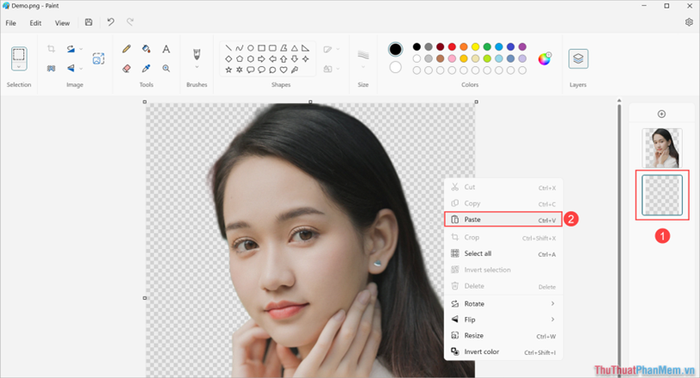Expand the Selection options dropdown
This screenshot has height=378, width=700.
(x=19, y=66)
